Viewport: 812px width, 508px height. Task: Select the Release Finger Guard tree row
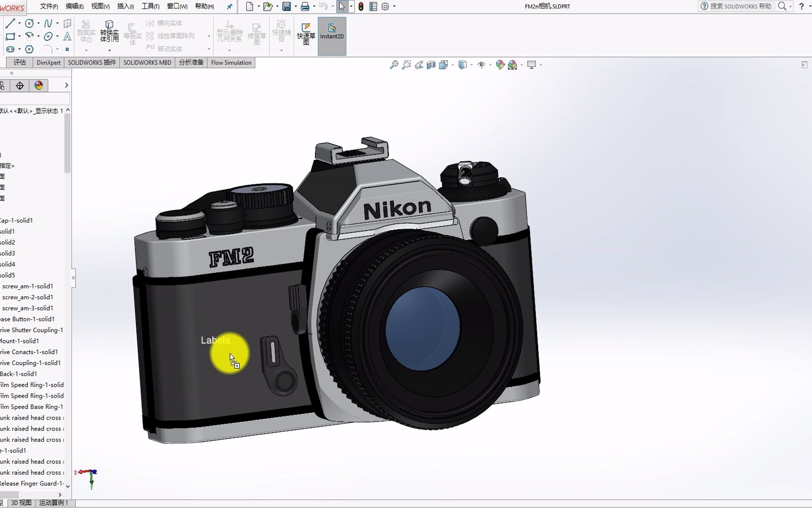point(31,484)
